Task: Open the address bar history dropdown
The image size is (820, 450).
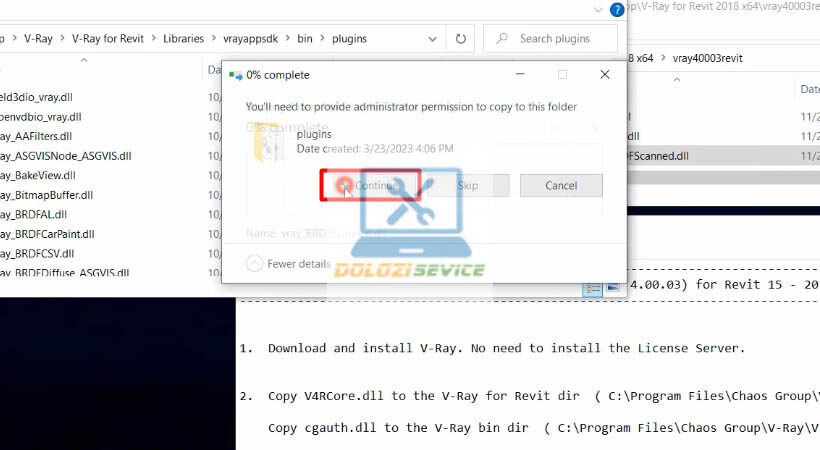Action: [x=430, y=39]
